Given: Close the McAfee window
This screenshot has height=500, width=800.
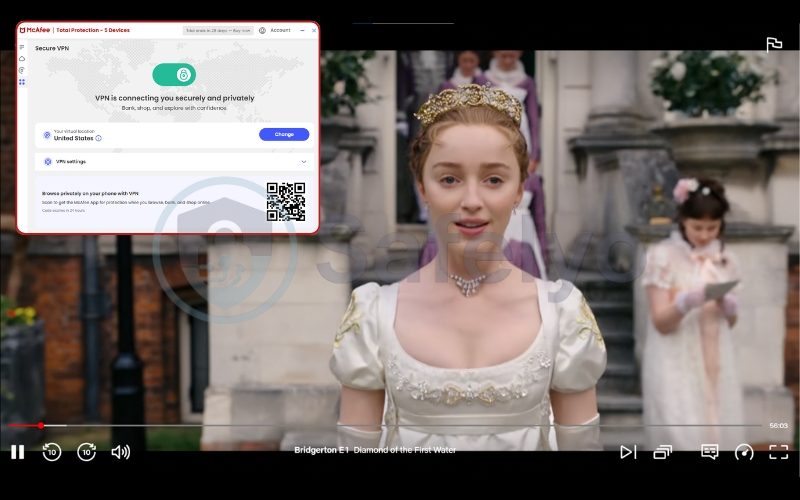Looking at the screenshot, I should tap(314, 31).
